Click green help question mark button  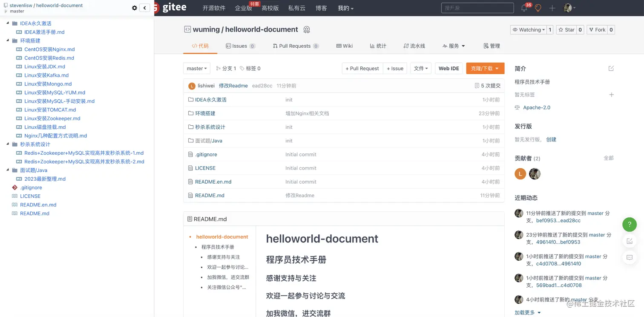coord(630,224)
